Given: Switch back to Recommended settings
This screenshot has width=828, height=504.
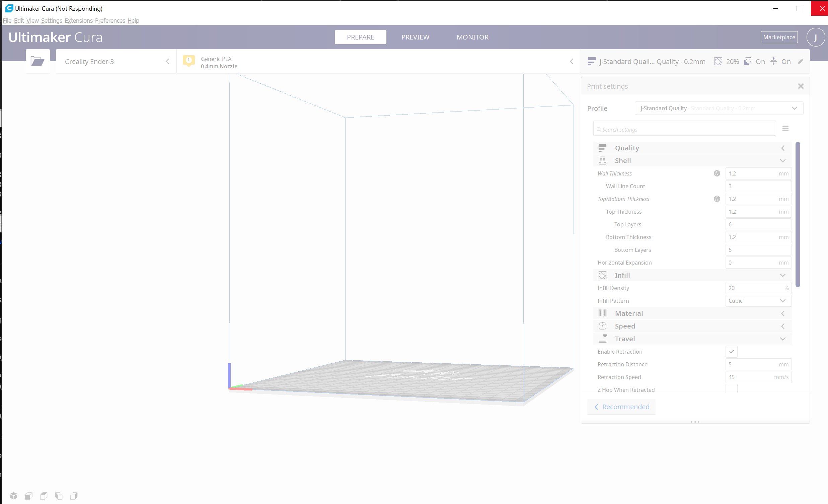Looking at the screenshot, I should (621, 407).
